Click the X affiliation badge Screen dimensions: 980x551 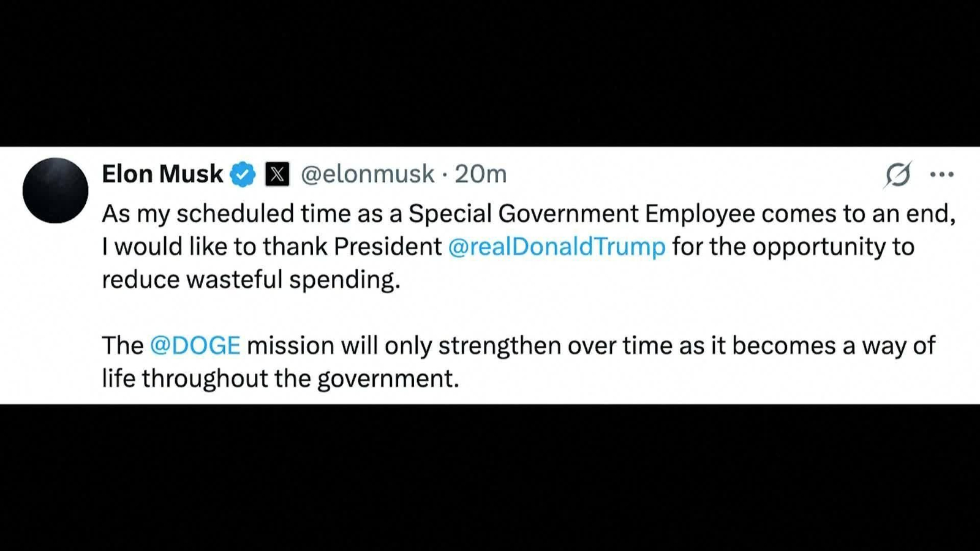click(x=277, y=174)
